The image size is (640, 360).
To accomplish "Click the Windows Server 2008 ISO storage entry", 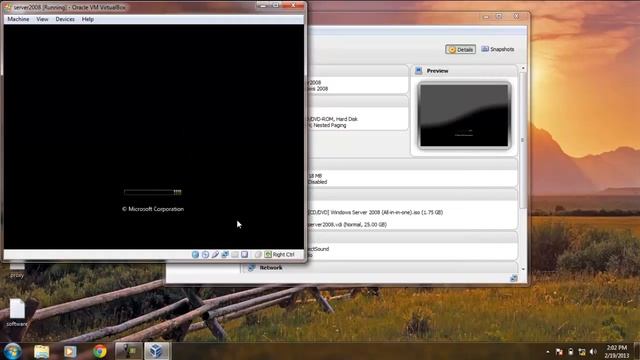I will (375, 213).
